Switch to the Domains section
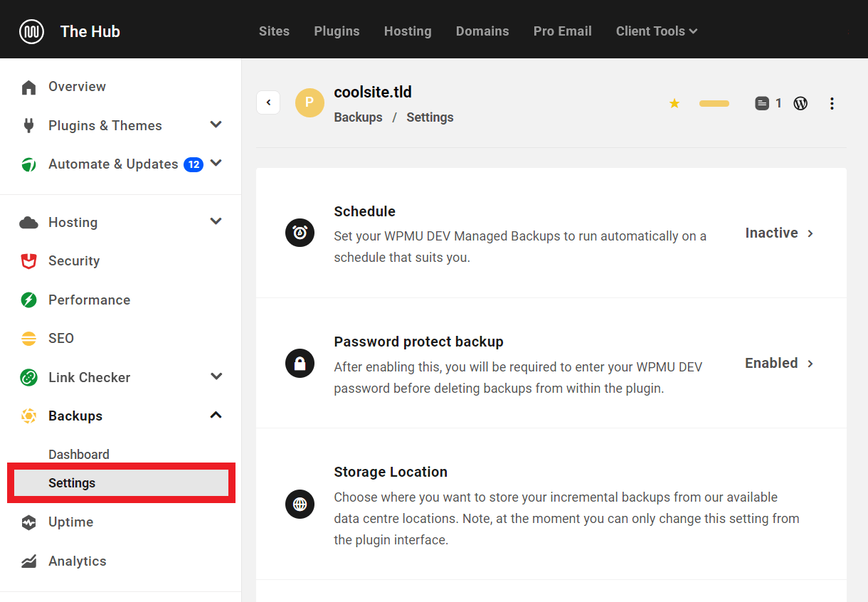 click(x=482, y=31)
